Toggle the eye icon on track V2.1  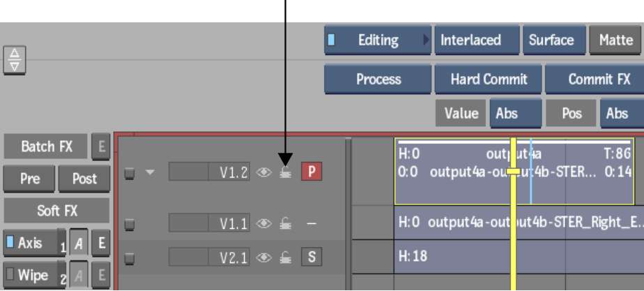pyautogui.click(x=263, y=258)
